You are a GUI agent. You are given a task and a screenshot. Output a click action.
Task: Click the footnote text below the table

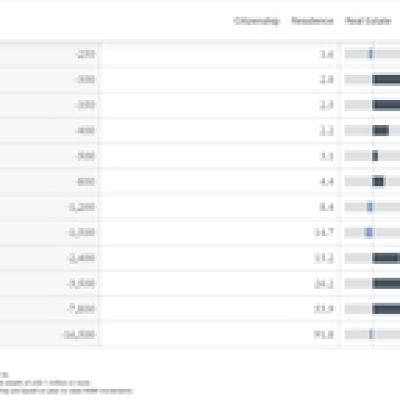[x=66, y=383]
